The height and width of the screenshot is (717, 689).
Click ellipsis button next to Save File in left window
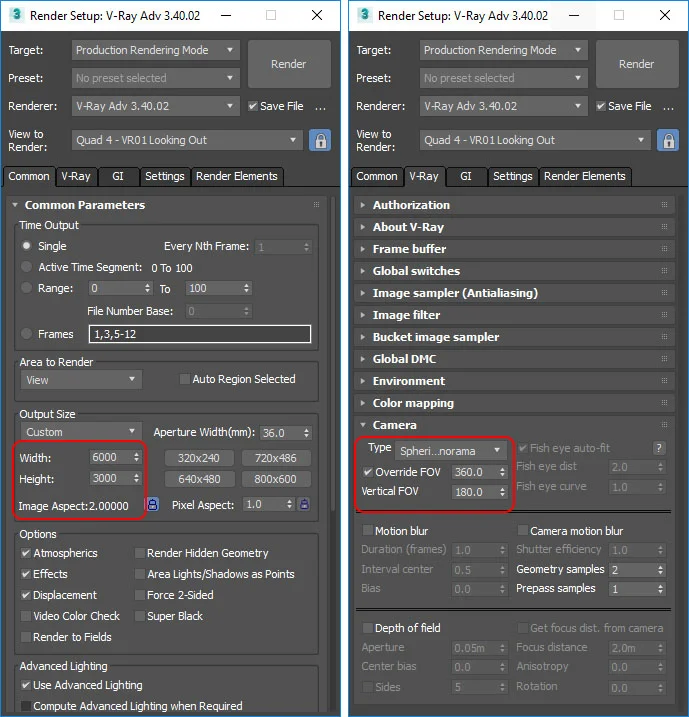click(320, 107)
